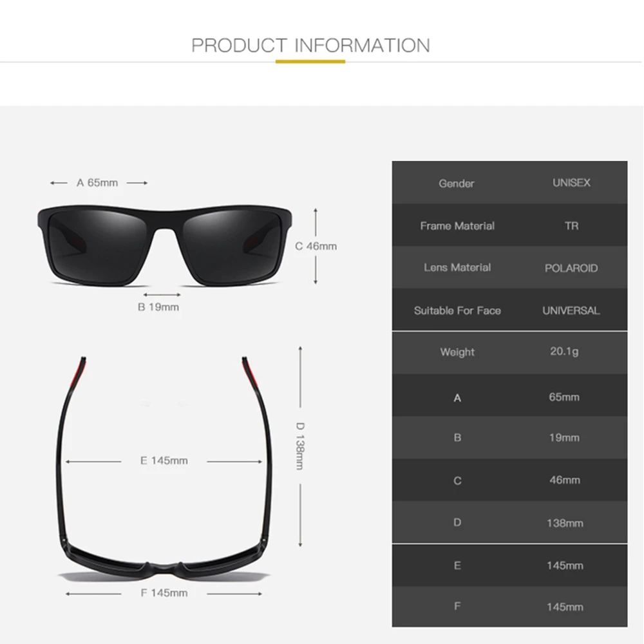This screenshot has height=644, width=644.
Task: Click the 138mm value in row D
Action: (565, 523)
